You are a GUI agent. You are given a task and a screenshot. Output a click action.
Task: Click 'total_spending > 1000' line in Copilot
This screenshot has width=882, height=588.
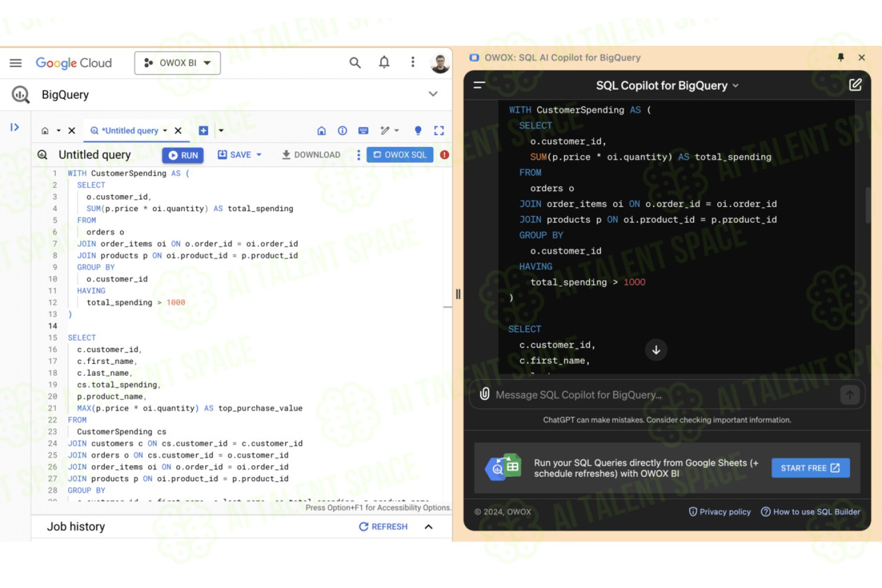point(588,282)
